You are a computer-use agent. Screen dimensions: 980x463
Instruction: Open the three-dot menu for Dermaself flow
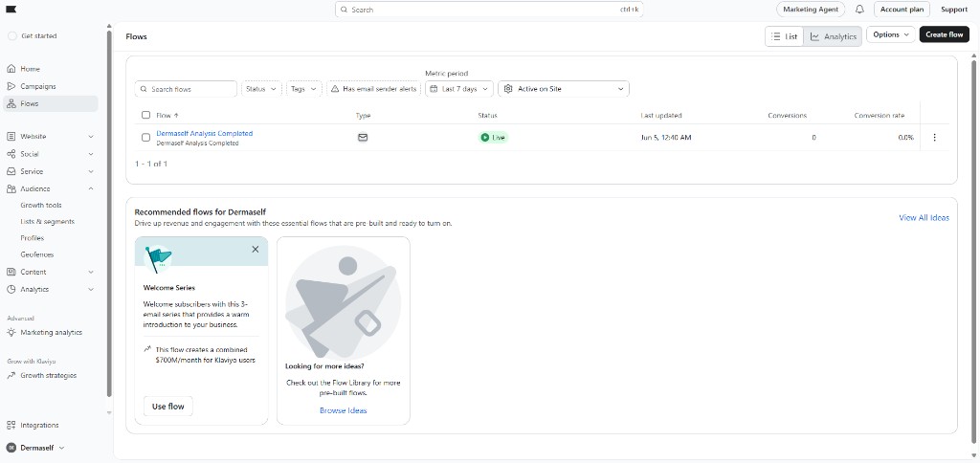(x=934, y=138)
